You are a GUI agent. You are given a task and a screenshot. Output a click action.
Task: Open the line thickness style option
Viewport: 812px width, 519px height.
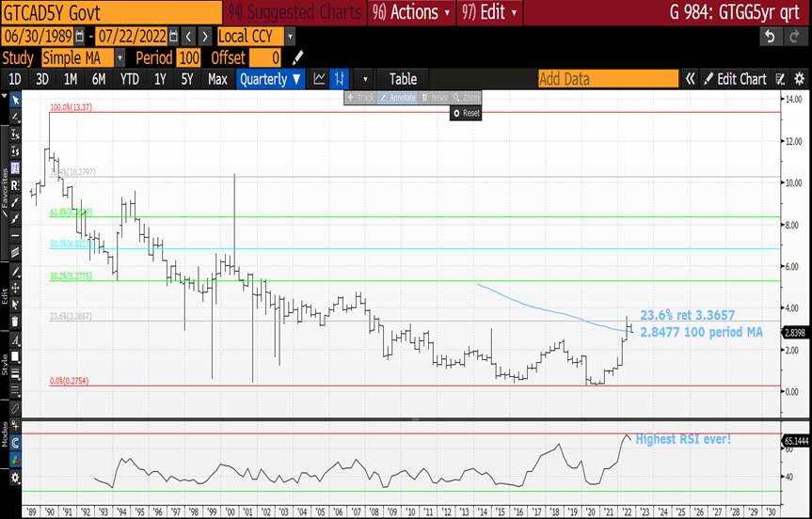[x=15, y=373]
